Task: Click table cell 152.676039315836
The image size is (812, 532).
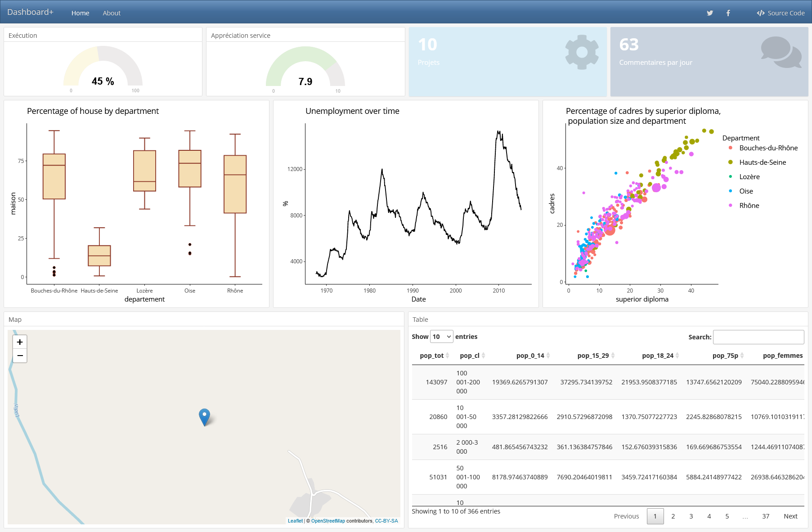Action: pos(649,447)
